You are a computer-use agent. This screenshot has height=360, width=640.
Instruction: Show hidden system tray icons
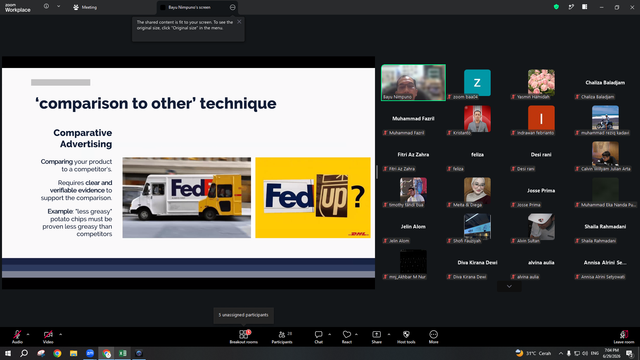click(561, 353)
